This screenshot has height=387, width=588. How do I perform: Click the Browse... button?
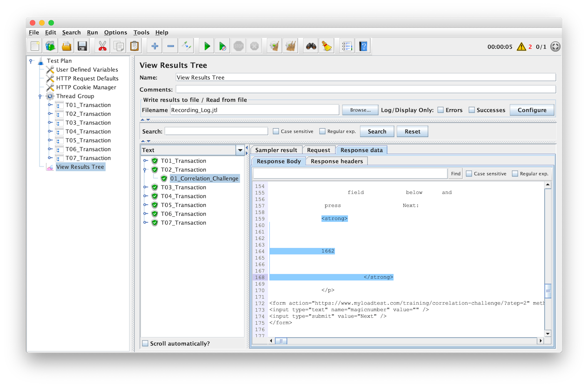[361, 110]
